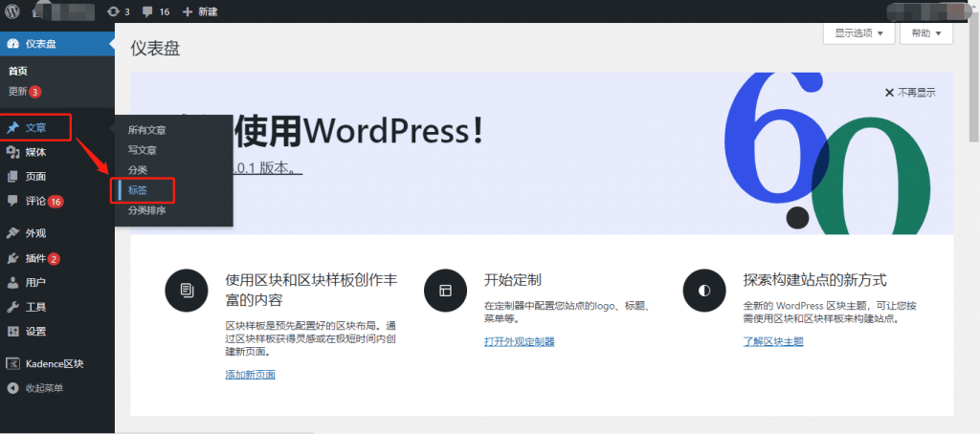Click the 收起菜单 text label
This screenshot has width=980, height=434.
[x=44, y=388]
